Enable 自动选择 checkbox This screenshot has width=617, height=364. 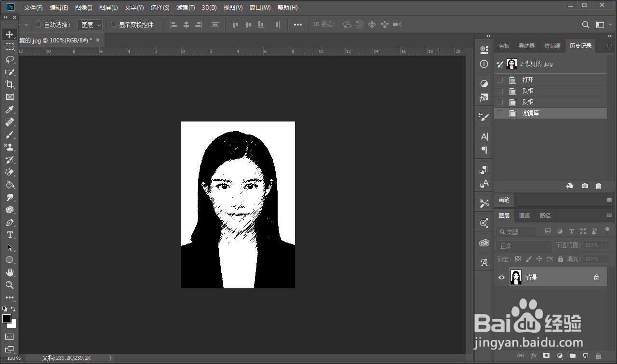pyautogui.click(x=39, y=25)
